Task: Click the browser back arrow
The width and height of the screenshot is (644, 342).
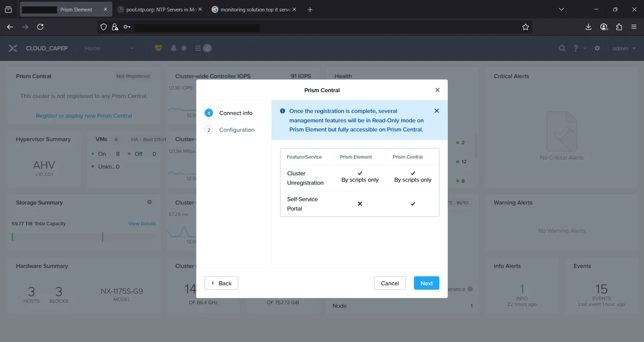Action: point(10,27)
